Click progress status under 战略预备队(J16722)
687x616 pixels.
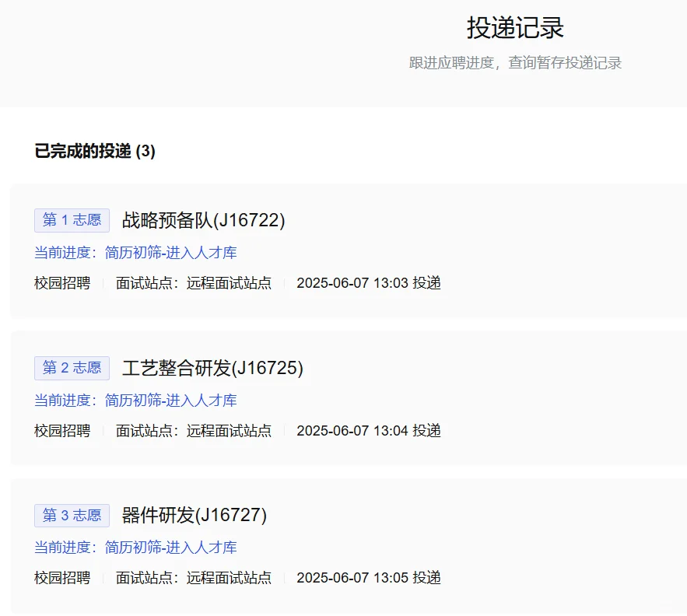(x=136, y=253)
